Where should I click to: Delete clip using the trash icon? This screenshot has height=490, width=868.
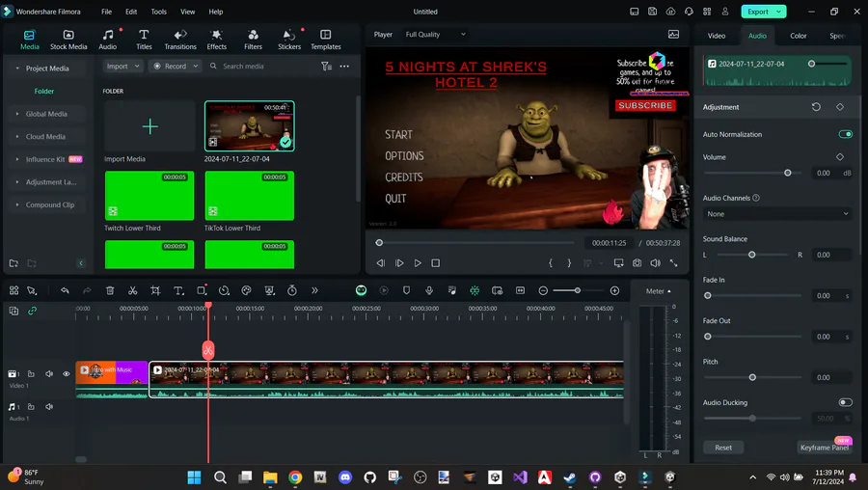click(x=110, y=290)
